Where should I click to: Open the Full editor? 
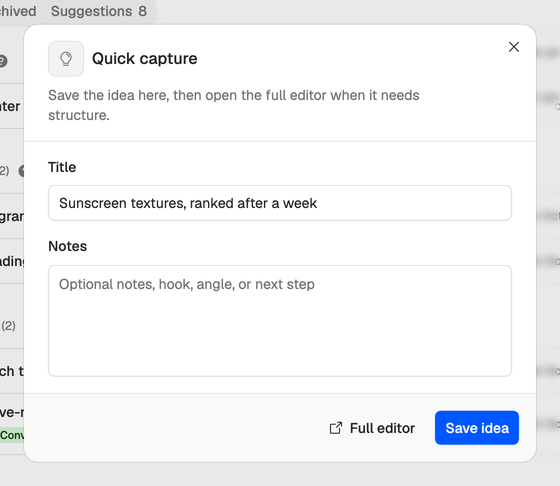tap(372, 428)
